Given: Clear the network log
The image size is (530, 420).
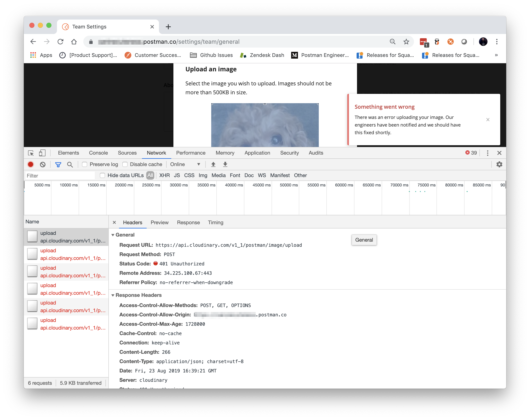Looking at the screenshot, I should click(x=43, y=164).
